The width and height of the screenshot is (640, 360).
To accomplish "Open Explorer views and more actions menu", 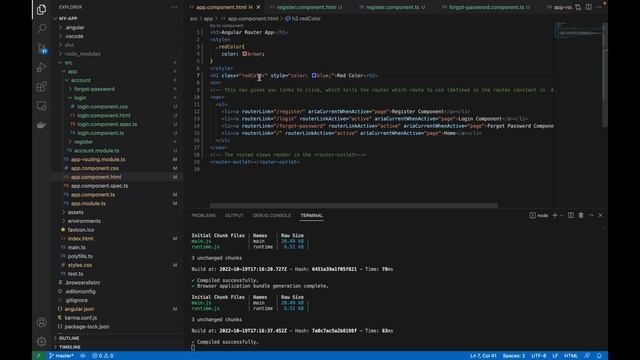I will (175, 7).
